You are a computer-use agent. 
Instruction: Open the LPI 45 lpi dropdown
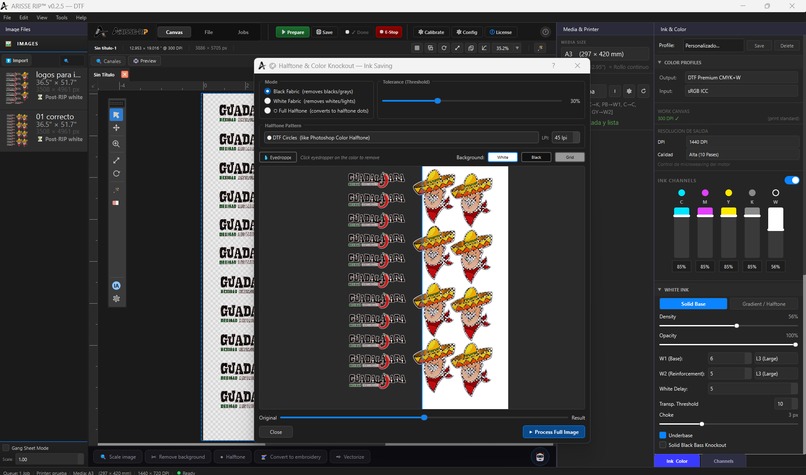(x=565, y=138)
